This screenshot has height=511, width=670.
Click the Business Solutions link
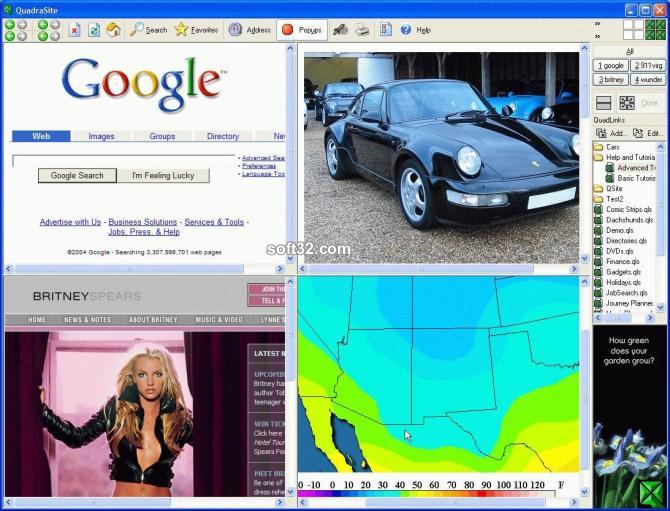142,222
